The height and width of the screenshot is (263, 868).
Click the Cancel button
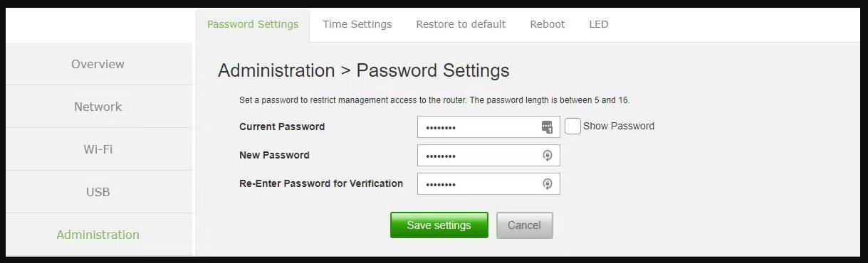[x=524, y=225]
